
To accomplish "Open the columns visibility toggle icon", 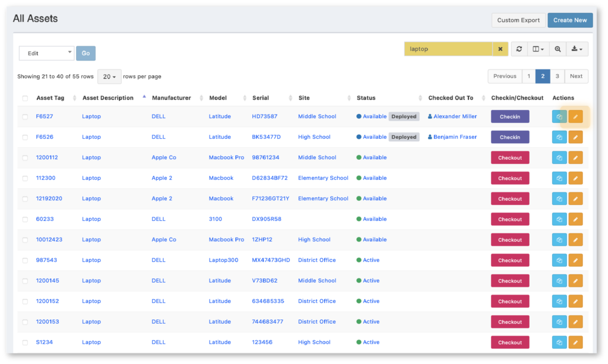I will [538, 49].
